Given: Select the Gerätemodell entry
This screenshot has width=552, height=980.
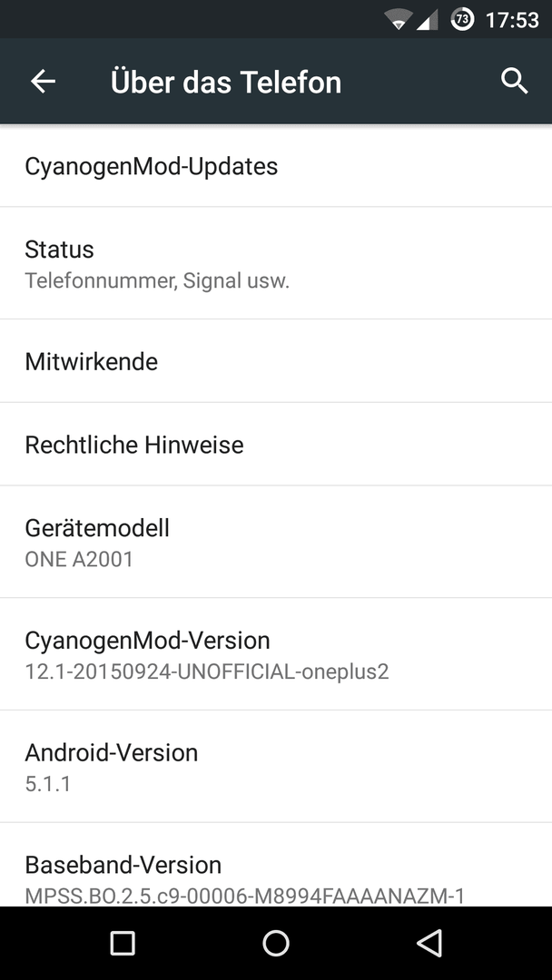Looking at the screenshot, I should 276,542.
